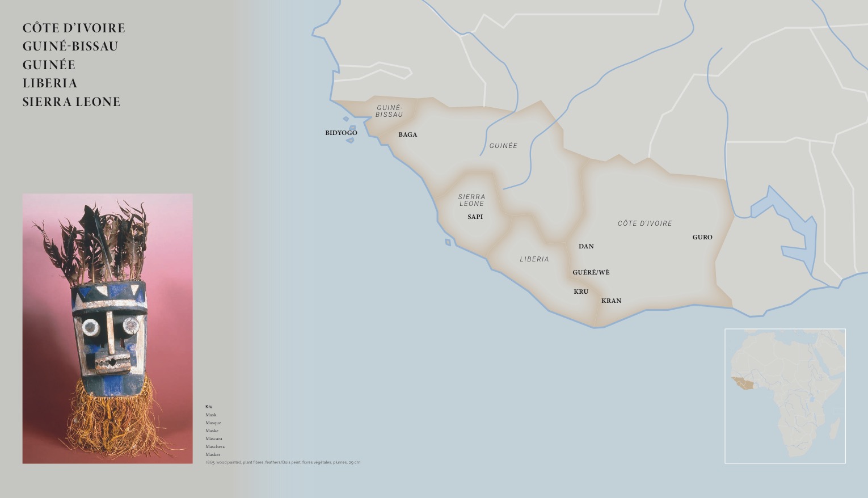Select the BAGA map label

(407, 134)
